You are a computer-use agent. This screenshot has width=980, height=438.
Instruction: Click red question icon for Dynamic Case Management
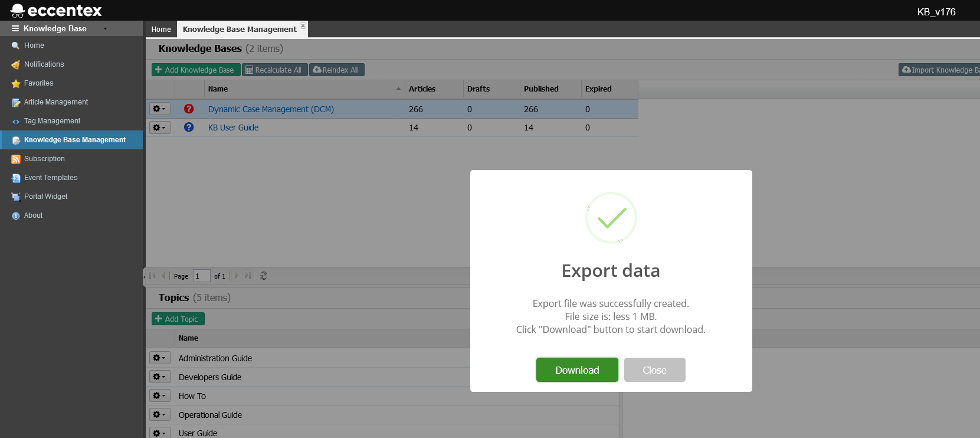pyautogui.click(x=189, y=109)
